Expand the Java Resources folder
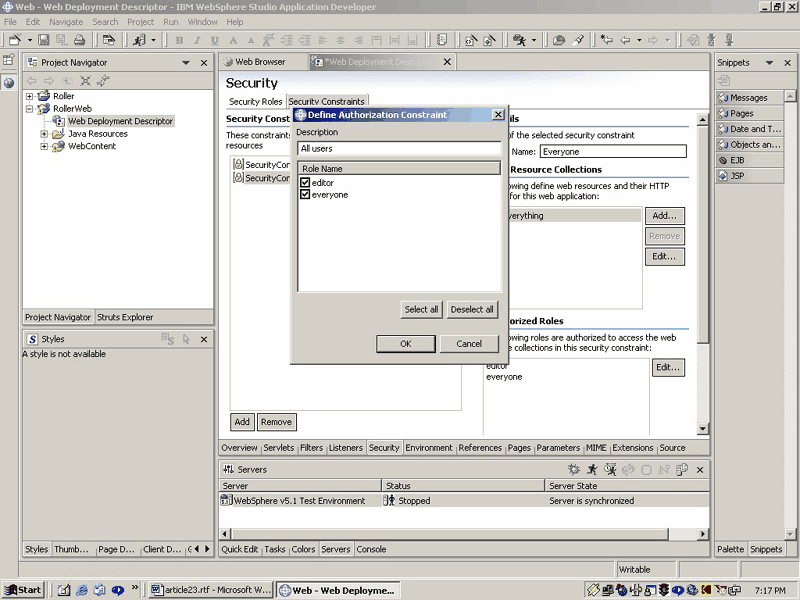800x600 pixels. click(x=44, y=134)
